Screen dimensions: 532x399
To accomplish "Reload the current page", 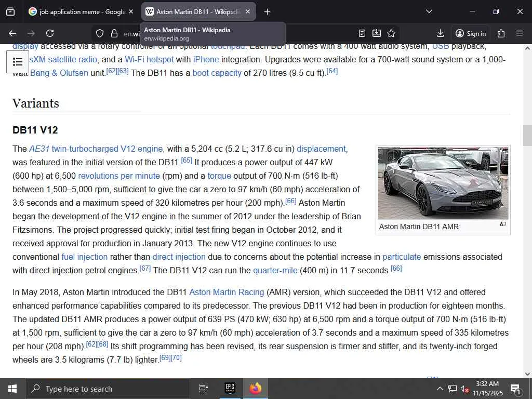I will click(x=50, y=33).
